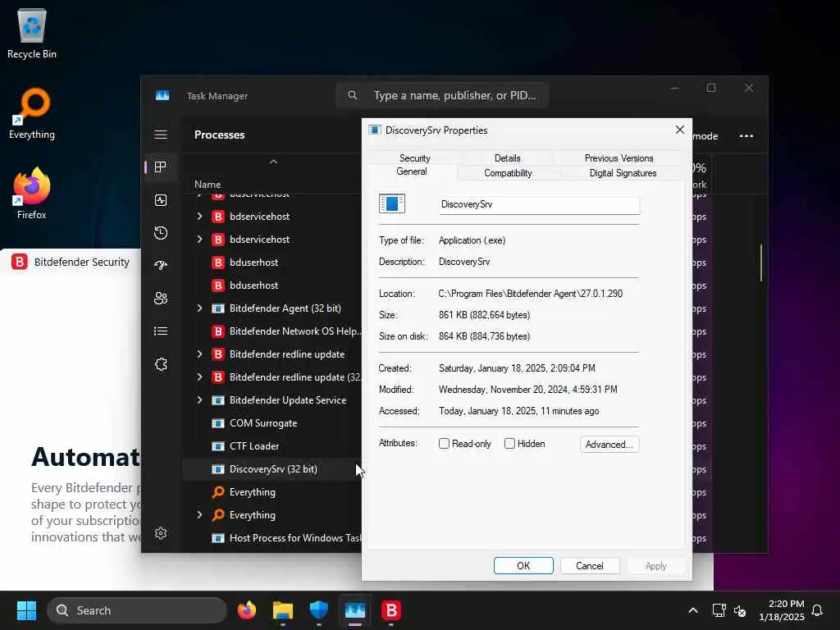This screenshot has height=630, width=840.
Task: Select the General tab
Action: 412,171
